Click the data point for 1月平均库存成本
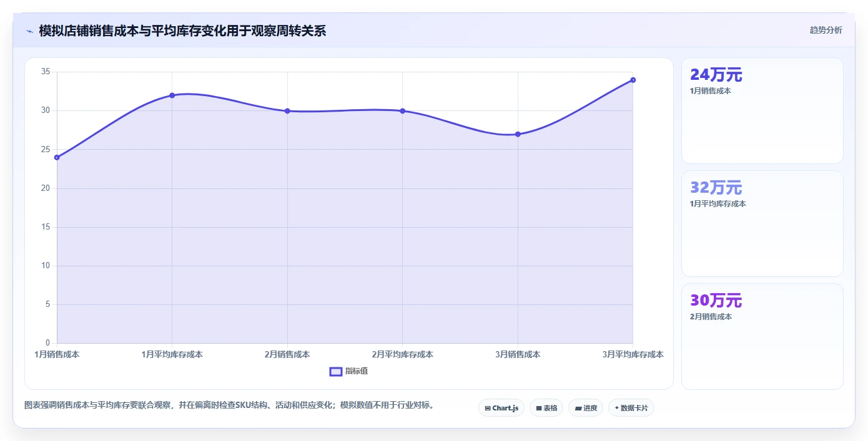 [172, 95]
